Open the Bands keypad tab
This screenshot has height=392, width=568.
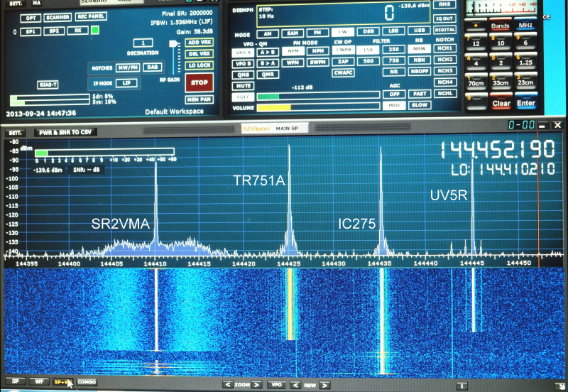coord(501,25)
